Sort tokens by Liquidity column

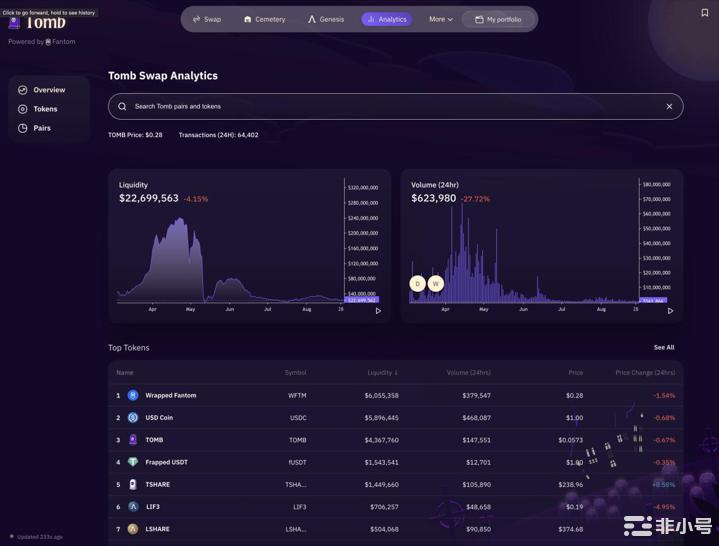point(381,373)
